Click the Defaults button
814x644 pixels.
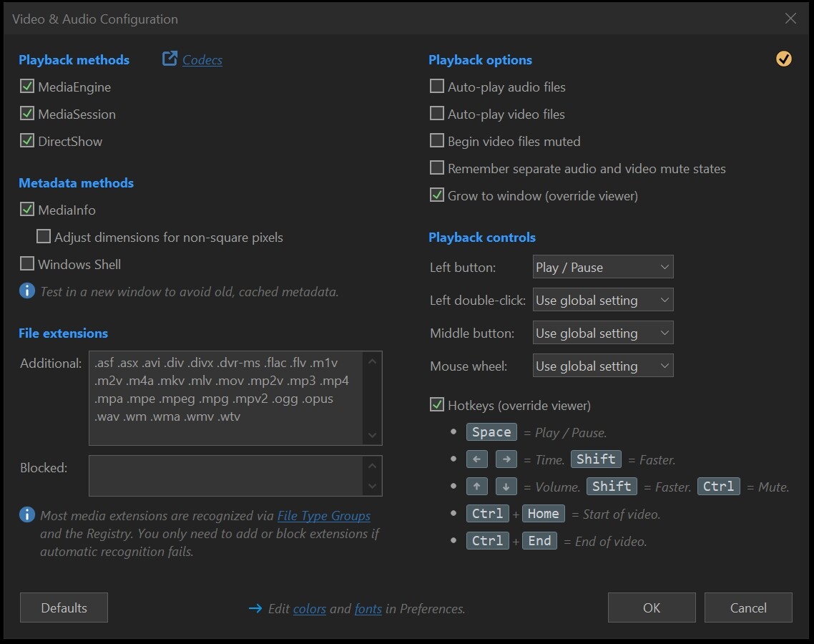click(x=64, y=608)
